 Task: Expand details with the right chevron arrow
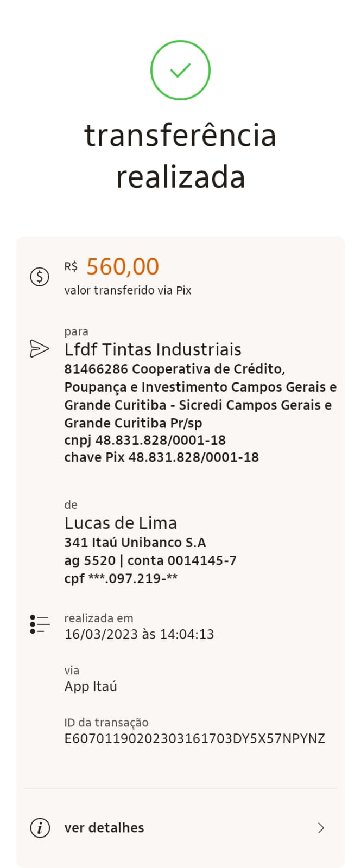point(321,828)
